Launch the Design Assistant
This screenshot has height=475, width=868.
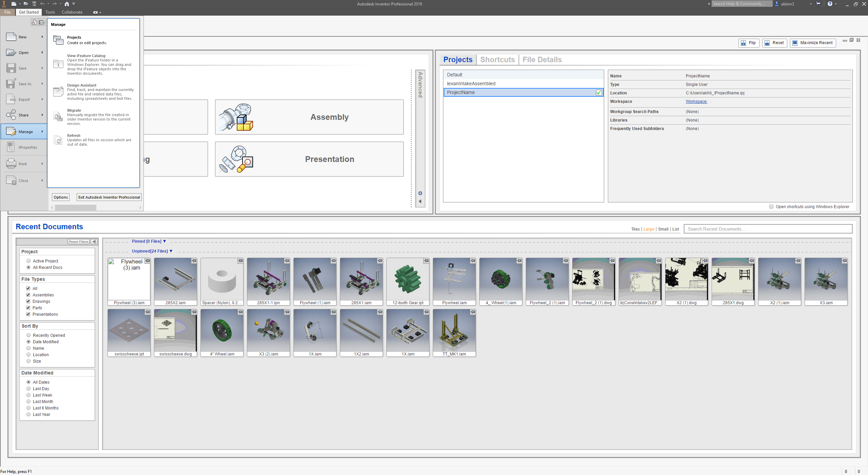(82, 85)
